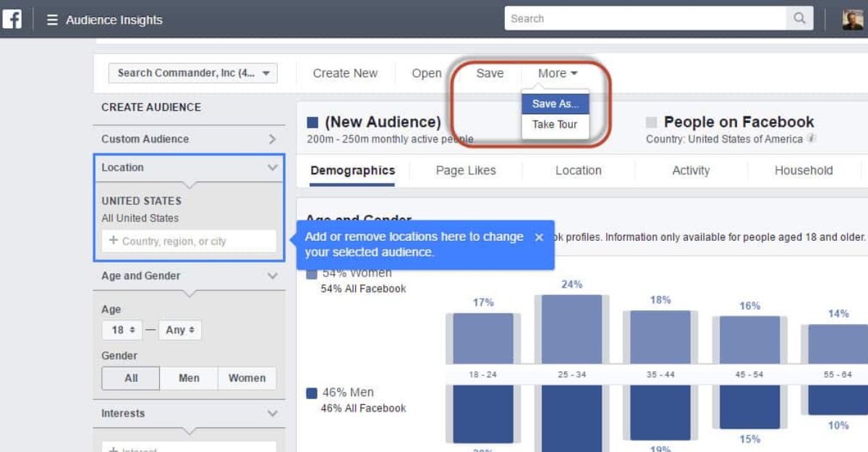This screenshot has width=868, height=452.
Task: Click the Facebook logo icon
Action: (x=12, y=19)
